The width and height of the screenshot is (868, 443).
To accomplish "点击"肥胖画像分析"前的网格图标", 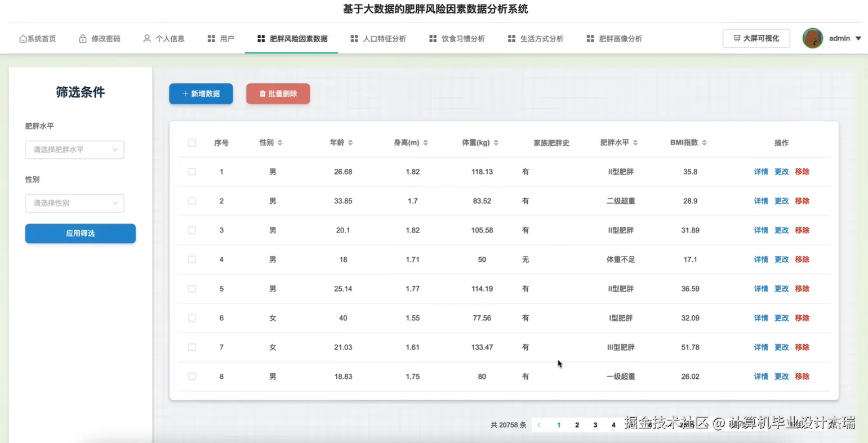I will point(590,38).
